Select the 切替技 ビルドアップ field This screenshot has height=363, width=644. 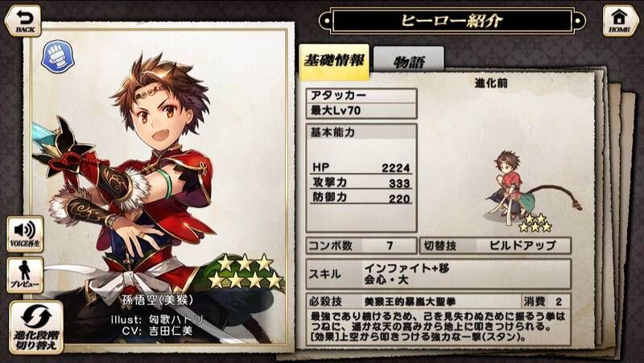click(x=495, y=245)
